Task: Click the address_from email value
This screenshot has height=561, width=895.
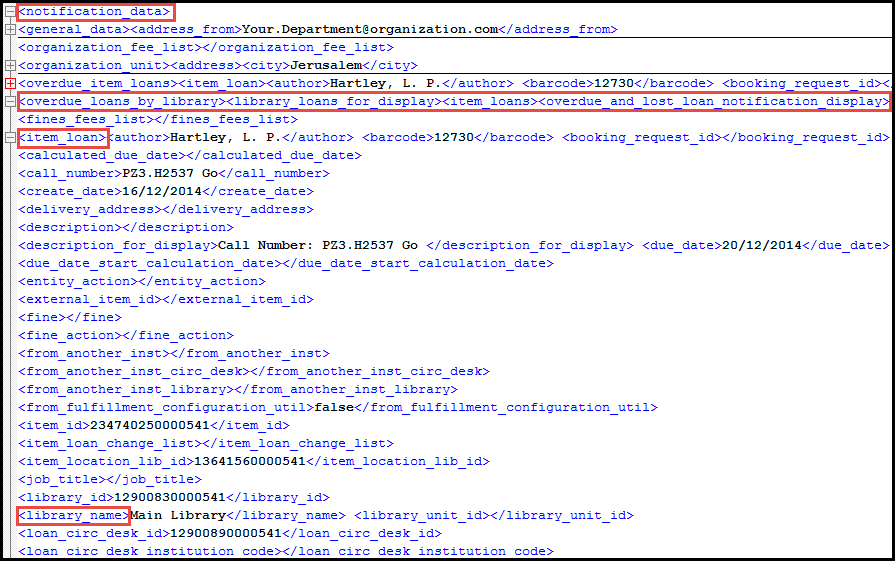Action: (370, 29)
